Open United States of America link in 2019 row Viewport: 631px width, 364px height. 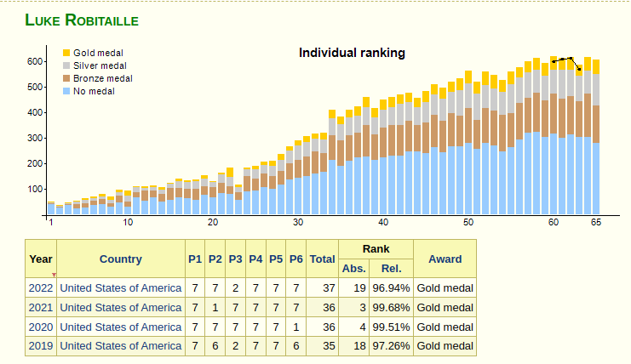121,346
